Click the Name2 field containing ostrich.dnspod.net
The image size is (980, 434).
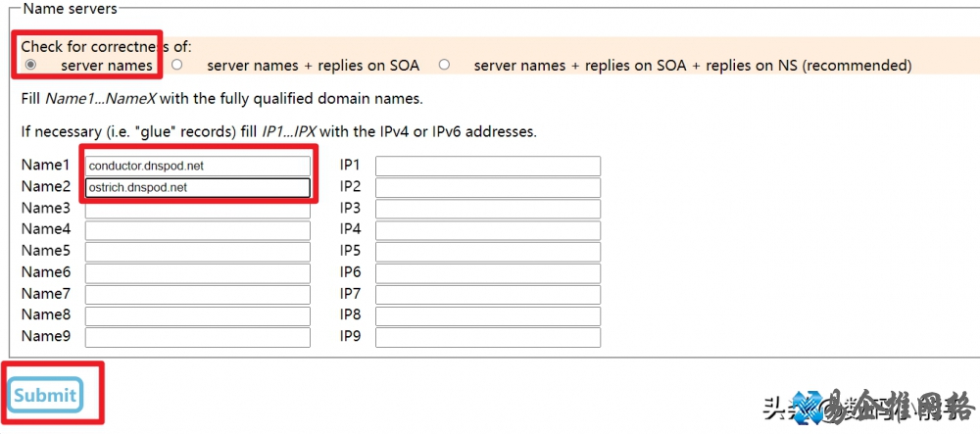[x=198, y=188]
